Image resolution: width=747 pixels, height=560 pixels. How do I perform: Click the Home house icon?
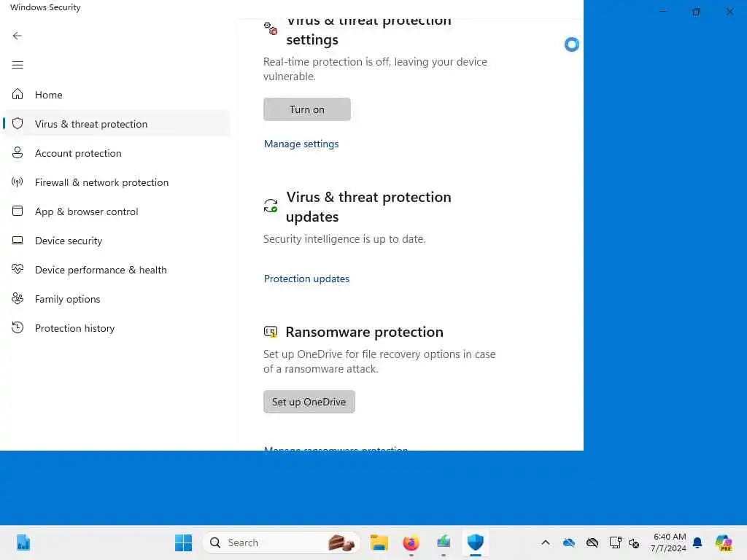click(x=18, y=94)
